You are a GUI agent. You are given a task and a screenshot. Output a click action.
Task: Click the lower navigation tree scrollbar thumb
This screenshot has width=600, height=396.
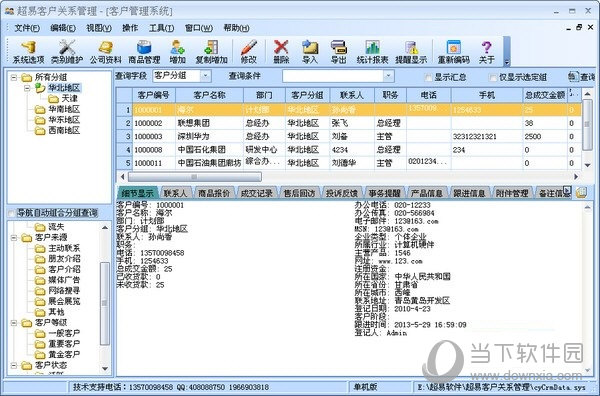[104, 303]
